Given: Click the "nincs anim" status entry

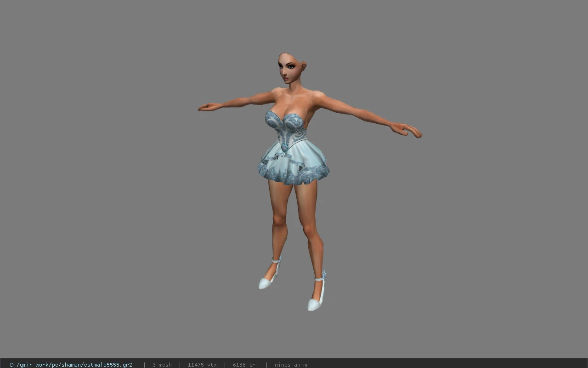Looking at the screenshot, I should 291,365.
